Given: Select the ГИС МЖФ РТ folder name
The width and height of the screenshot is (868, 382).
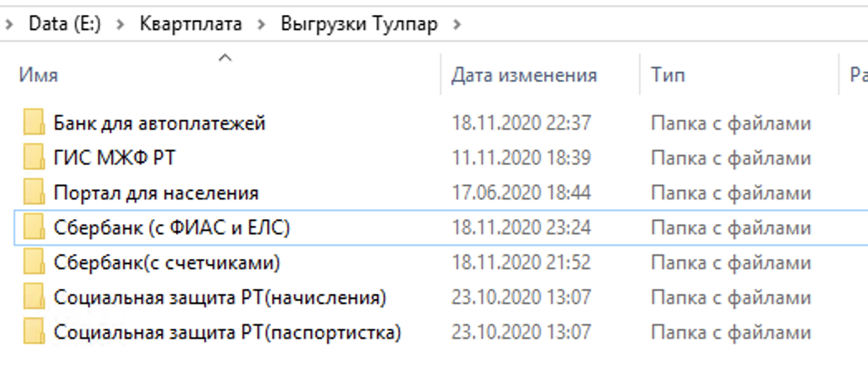Looking at the screenshot, I should coord(114,158).
